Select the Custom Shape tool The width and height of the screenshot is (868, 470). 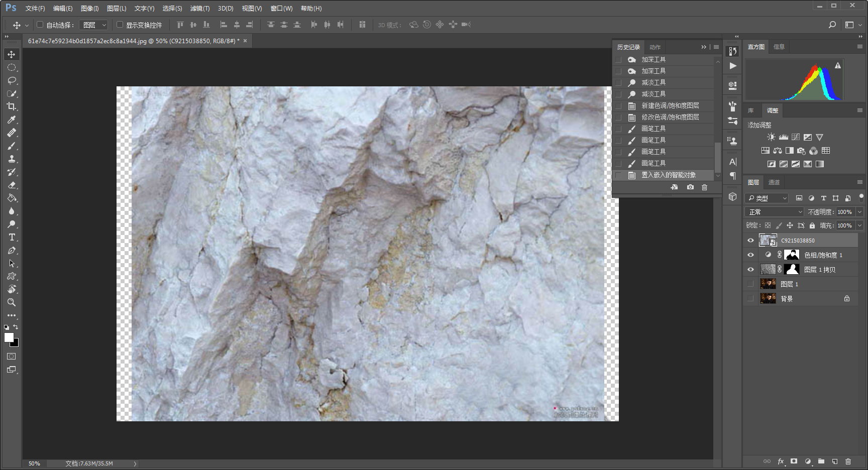12,276
